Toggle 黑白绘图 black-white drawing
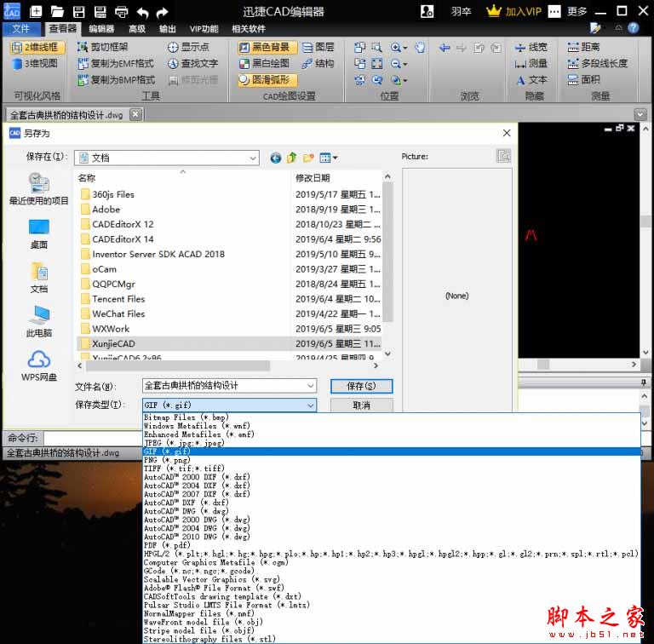The width and height of the screenshot is (654, 644). pos(264,63)
